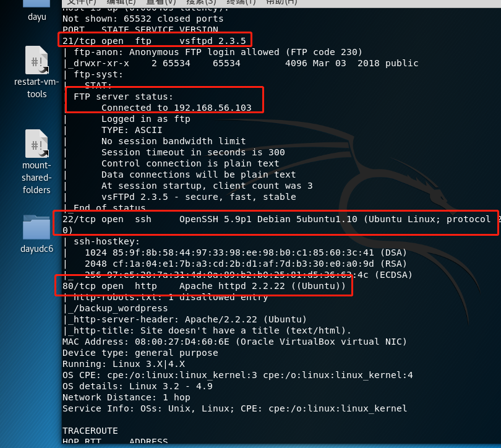Click the 'Service Info: OSs: Unix, Linux' line

234,408
